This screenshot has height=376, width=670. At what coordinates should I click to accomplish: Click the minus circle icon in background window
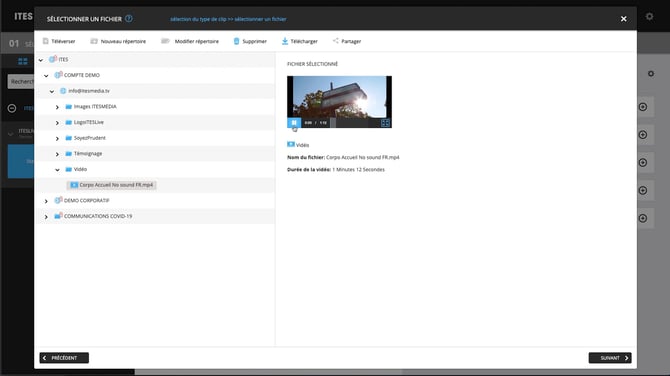coord(12,108)
